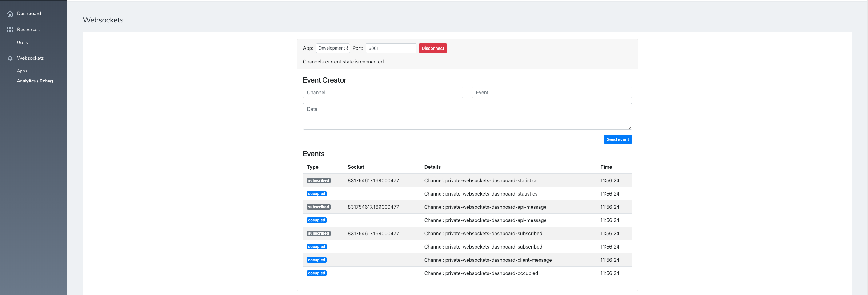Click the Websockets bell icon
The image size is (868, 295).
[10, 58]
